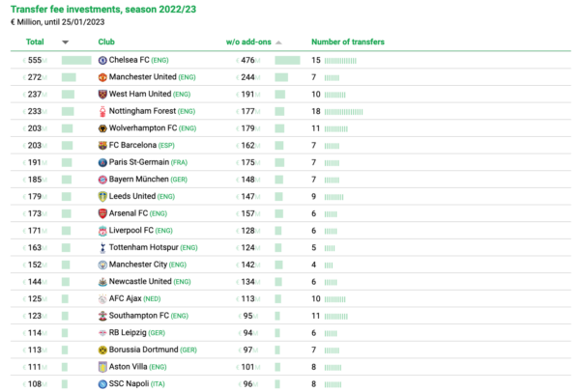Select the FC Barcelona crest
The height and width of the screenshot is (392, 580).
coord(102,145)
